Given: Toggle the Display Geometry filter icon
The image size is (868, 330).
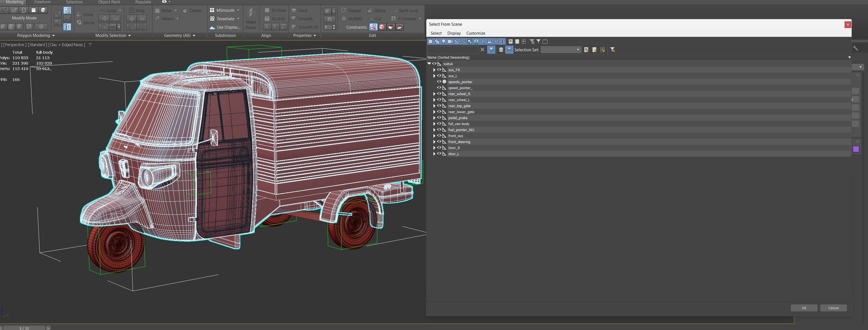Looking at the screenshot, I should coord(430,42).
